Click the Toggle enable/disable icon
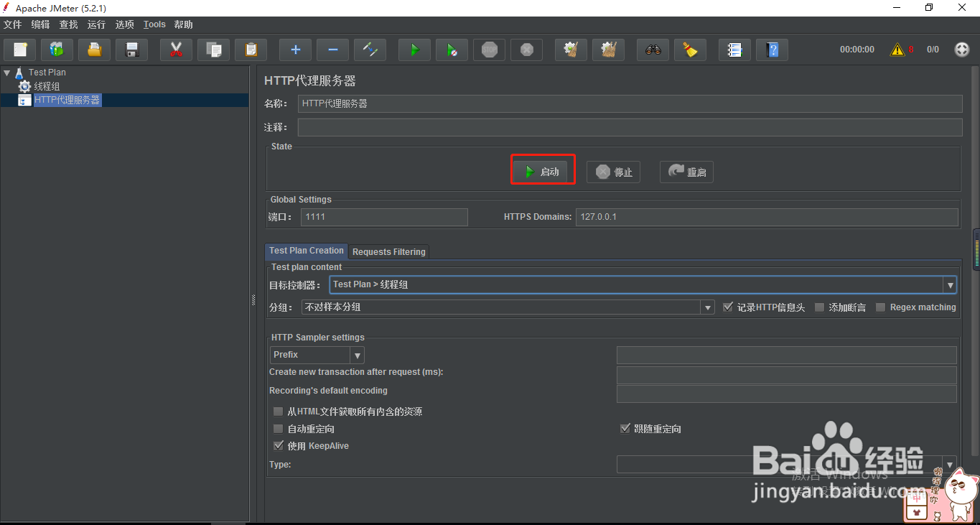The height and width of the screenshot is (525, 980). pyautogui.click(x=370, y=50)
